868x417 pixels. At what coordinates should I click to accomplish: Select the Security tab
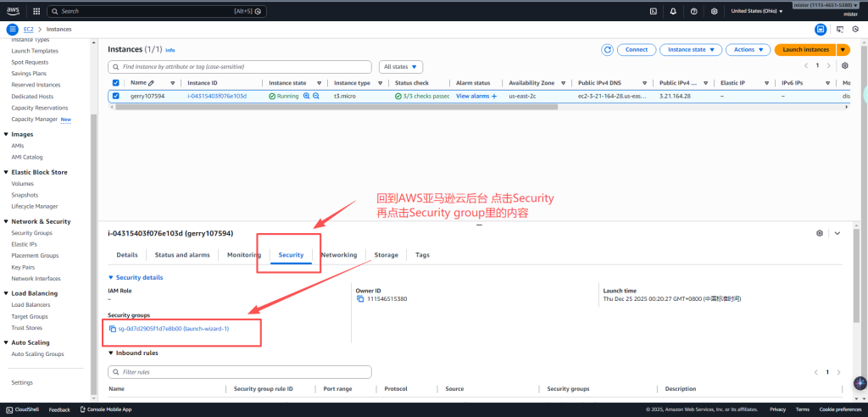coord(292,255)
